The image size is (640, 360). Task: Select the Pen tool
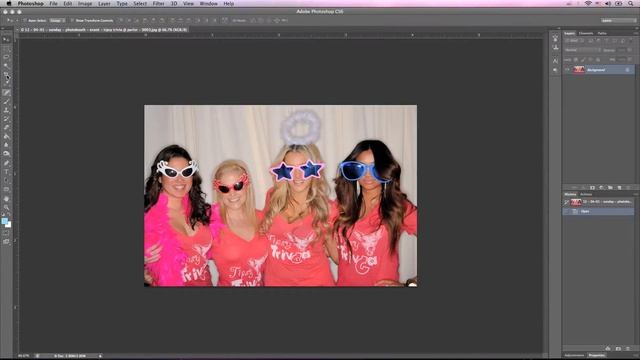[6, 163]
